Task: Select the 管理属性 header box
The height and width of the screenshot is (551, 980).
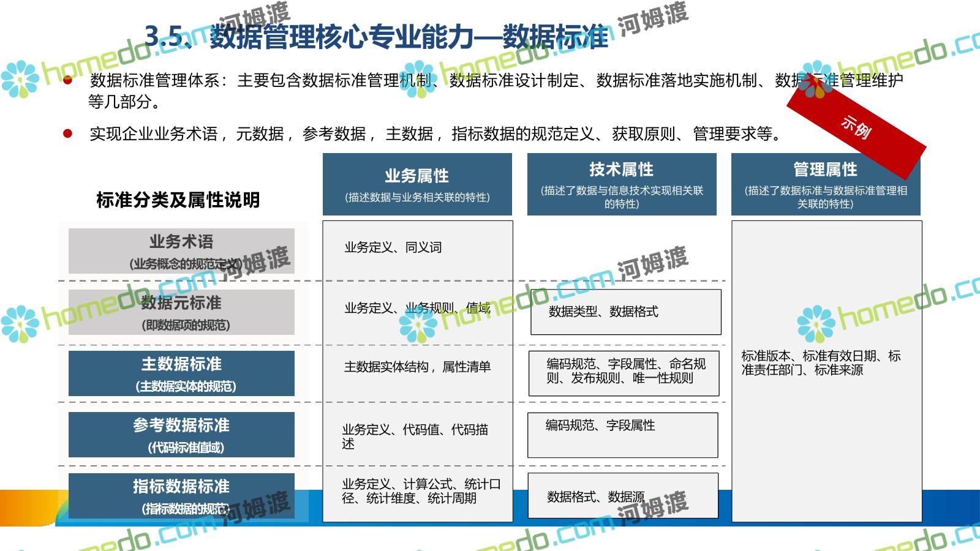Action: [x=826, y=184]
